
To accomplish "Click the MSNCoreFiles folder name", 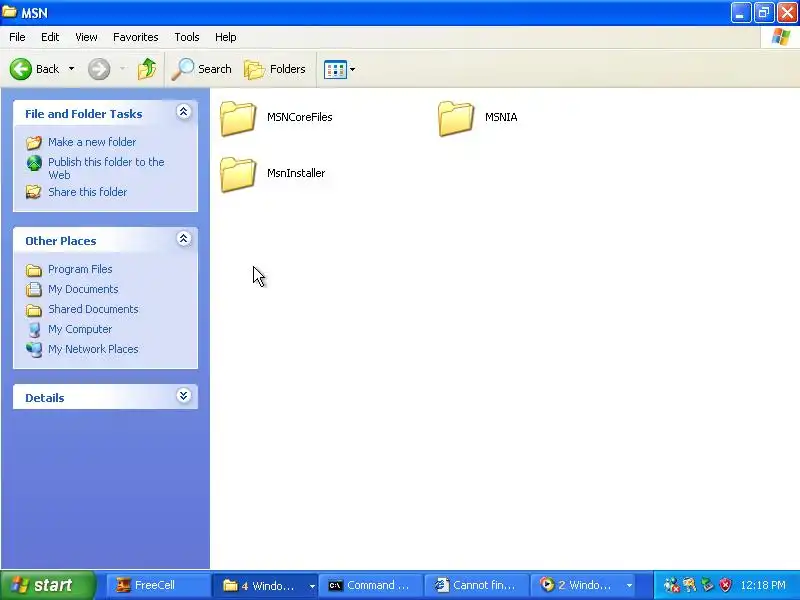I will point(299,117).
